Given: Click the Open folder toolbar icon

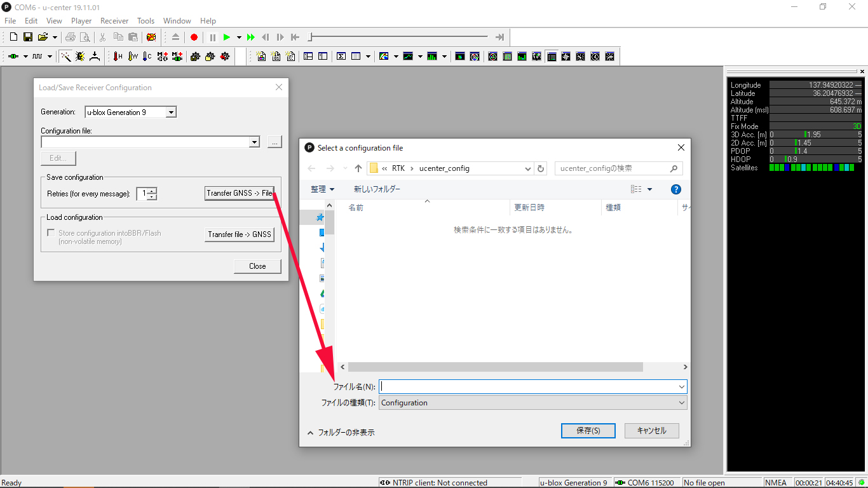Looking at the screenshot, I should tap(43, 37).
